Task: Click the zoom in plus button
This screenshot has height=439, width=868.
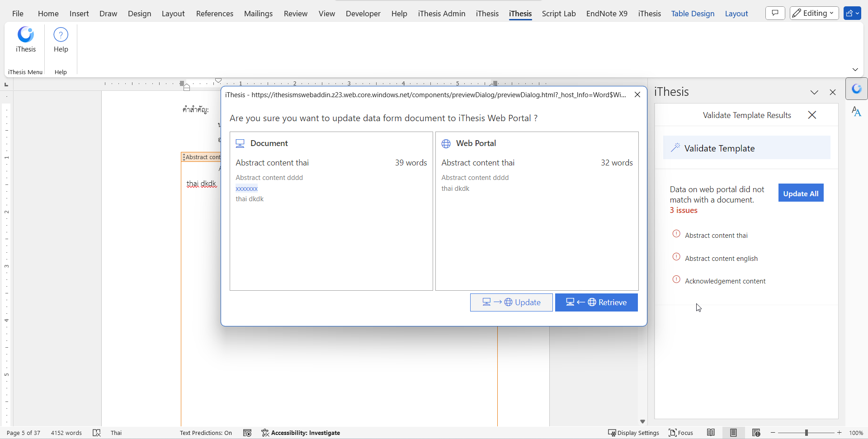Action: pyautogui.click(x=839, y=433)
